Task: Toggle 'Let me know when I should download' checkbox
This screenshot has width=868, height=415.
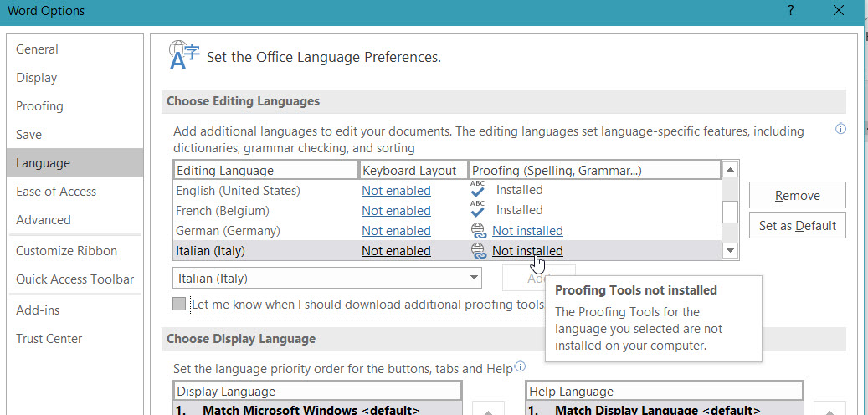Action: pos(179,305)
